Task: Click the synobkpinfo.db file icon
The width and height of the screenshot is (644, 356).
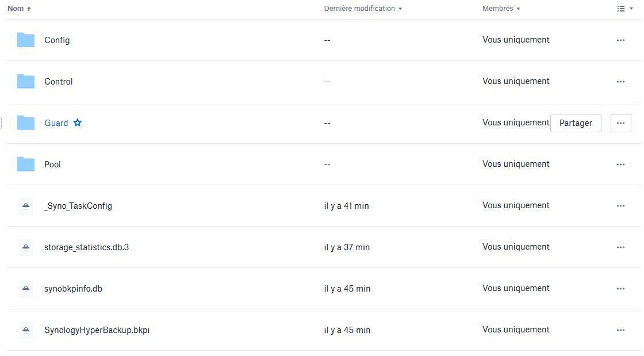Action: 26,289
